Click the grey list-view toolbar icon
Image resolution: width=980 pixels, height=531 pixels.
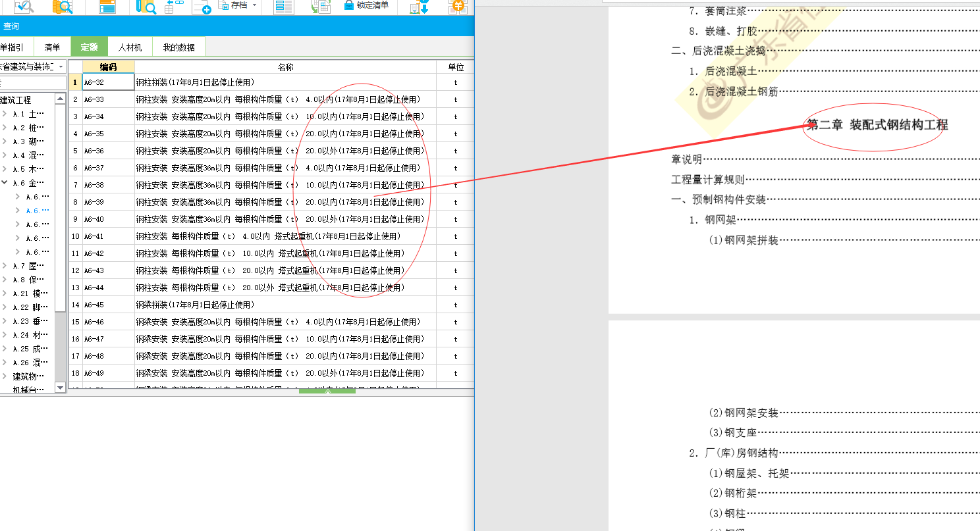pyautogui.click(x=284, y=7)
